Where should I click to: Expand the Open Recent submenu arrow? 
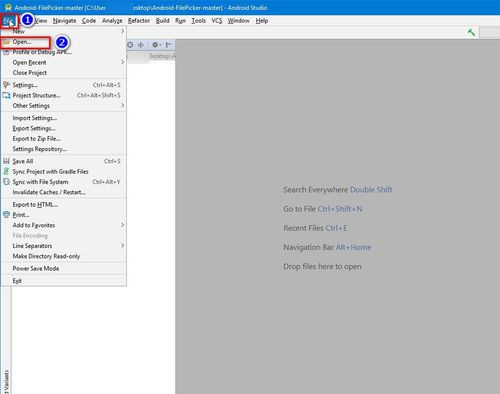click(x=122, y=62)
